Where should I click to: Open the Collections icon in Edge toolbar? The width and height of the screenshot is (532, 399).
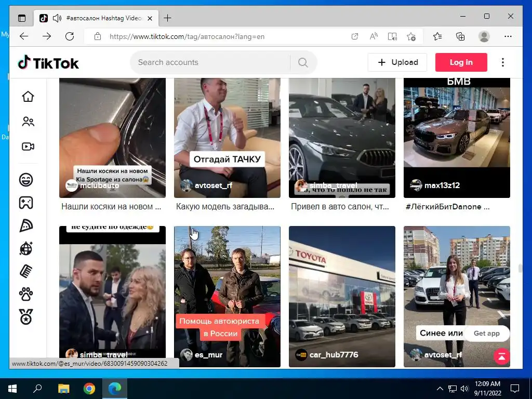(x=460, y=36)
